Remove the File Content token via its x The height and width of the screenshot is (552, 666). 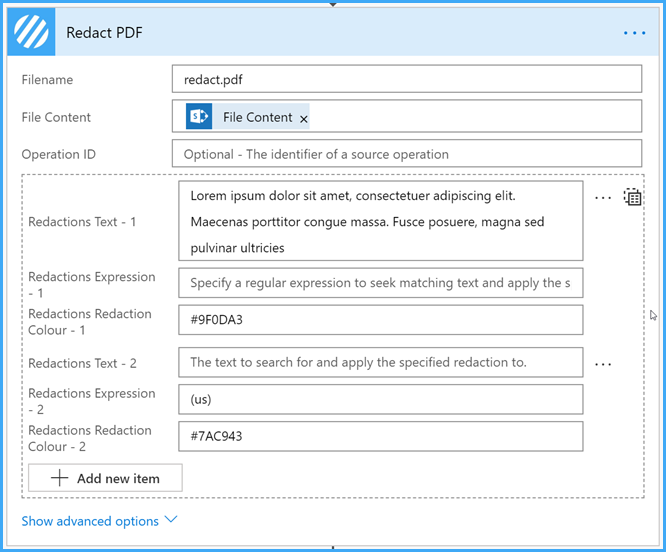304,119
